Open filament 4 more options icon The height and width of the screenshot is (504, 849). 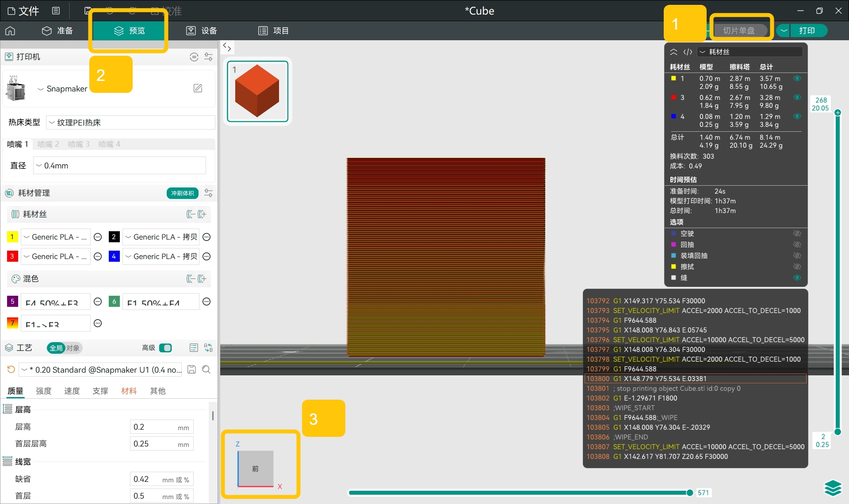(207, 256)
